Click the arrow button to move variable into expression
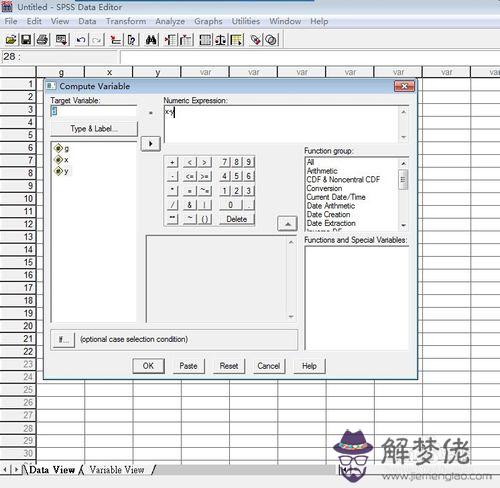The width and height of the screenshot is (500, 488). 150,144
